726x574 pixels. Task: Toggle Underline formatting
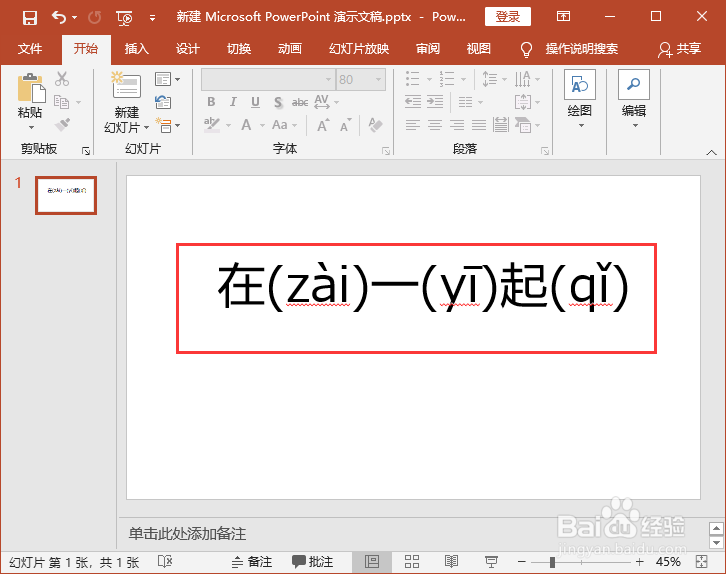[255, 102]
